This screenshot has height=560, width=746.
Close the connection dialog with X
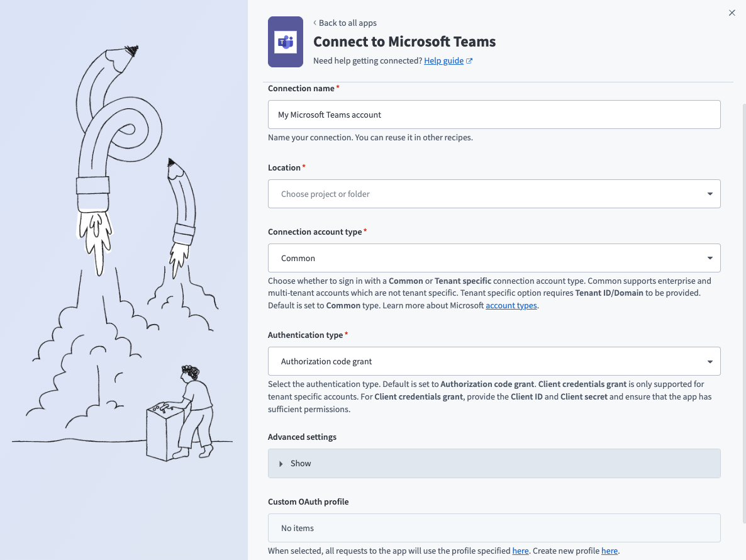[732, 13]
